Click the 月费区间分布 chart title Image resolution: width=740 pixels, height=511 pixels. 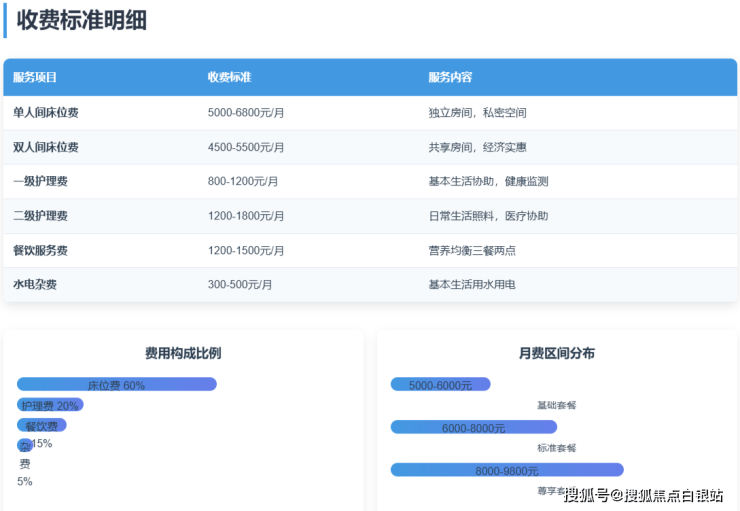pyautogui.click(x=557, y=353)
